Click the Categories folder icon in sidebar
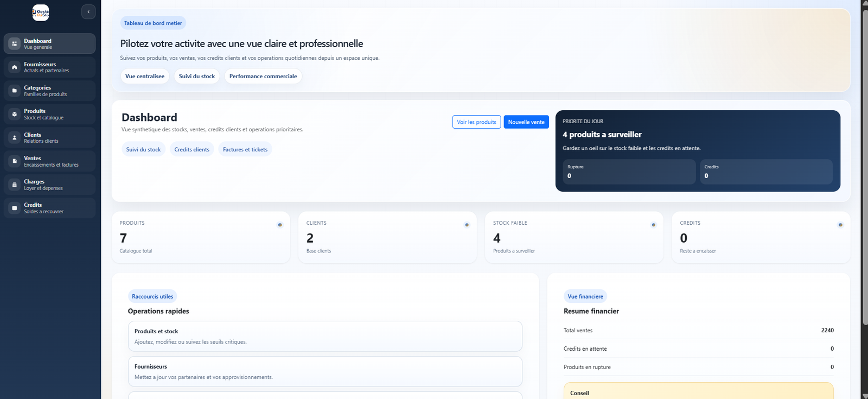The image size is (868, 399). (15, 91)
